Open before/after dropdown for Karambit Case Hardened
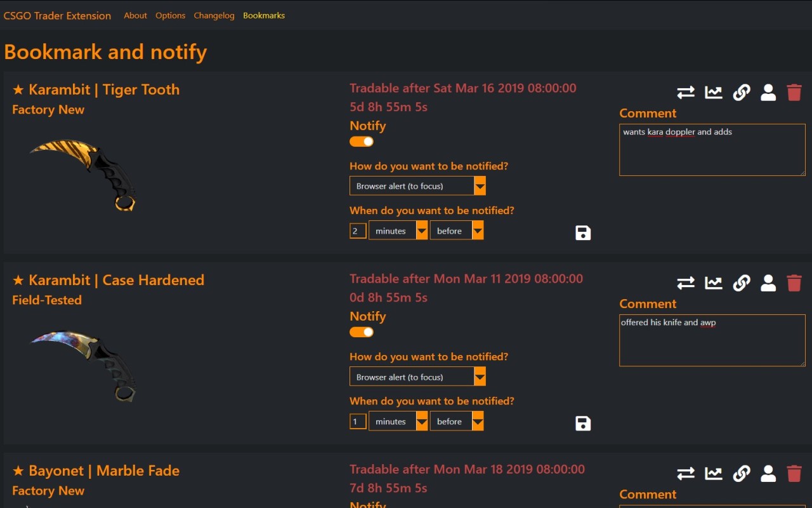 (457, 421)
